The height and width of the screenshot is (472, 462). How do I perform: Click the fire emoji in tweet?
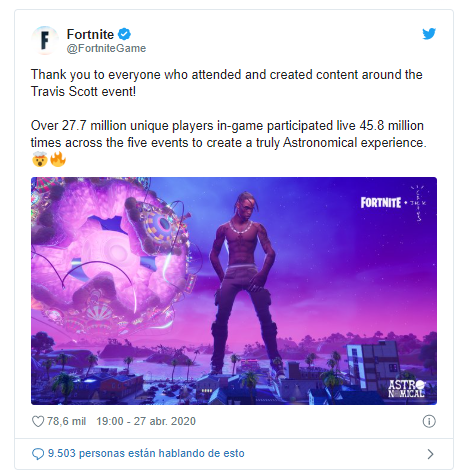[x=58, y=159]
